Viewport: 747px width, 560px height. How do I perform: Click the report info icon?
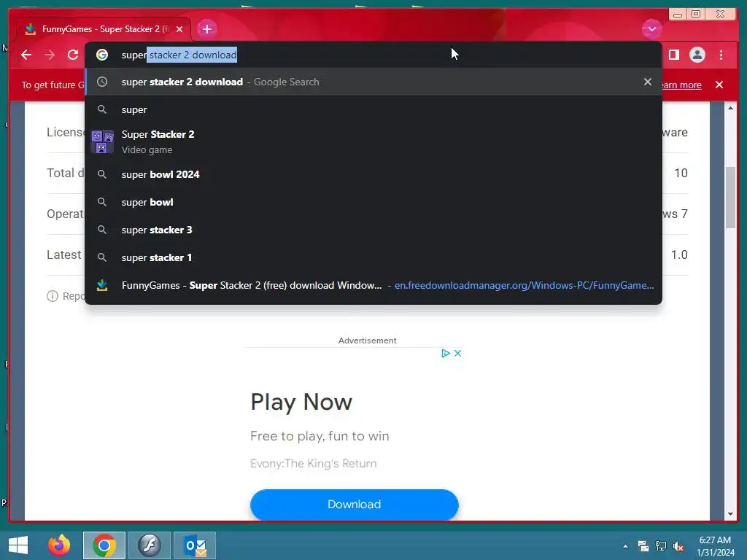(x=53, y=296)
